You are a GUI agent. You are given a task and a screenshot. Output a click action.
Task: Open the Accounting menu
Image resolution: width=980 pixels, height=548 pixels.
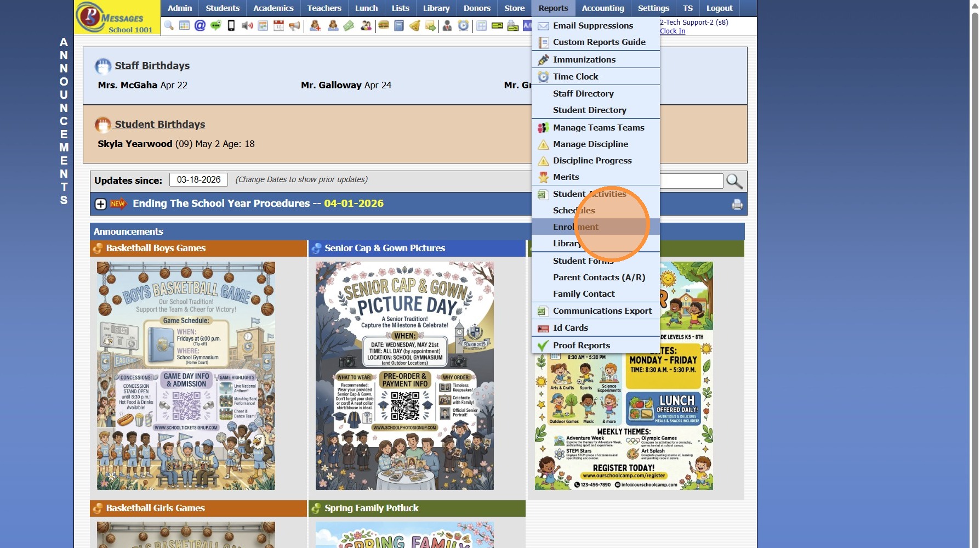603,8
